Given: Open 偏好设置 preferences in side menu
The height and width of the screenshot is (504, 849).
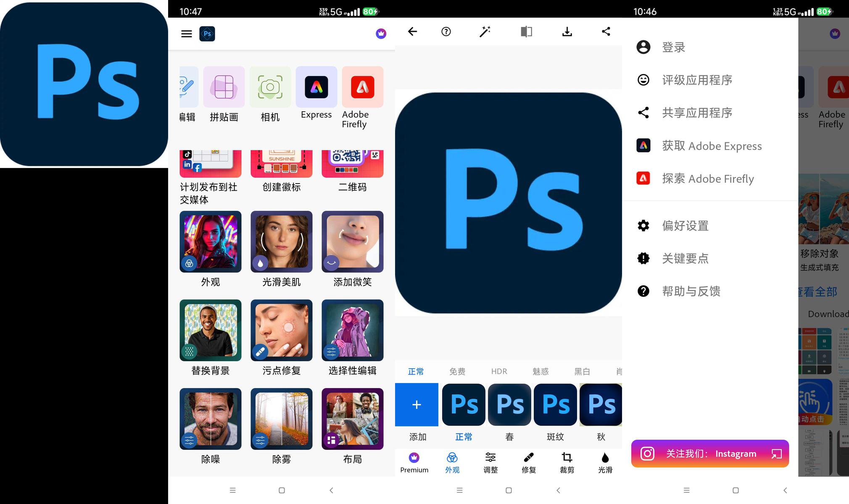Looking at the screenshot, I should coord(710,226).
